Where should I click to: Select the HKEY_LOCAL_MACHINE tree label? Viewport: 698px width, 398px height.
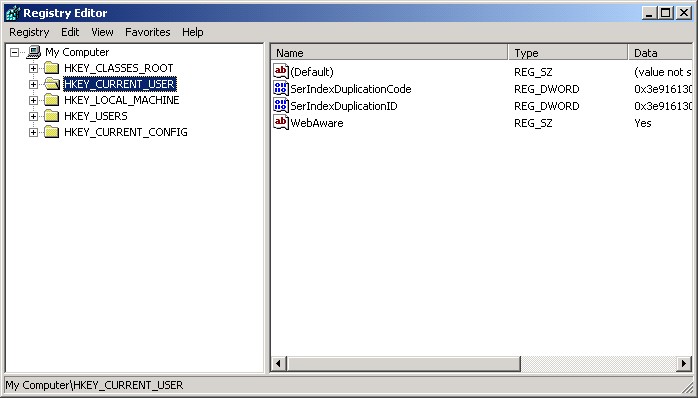[122, 100]
